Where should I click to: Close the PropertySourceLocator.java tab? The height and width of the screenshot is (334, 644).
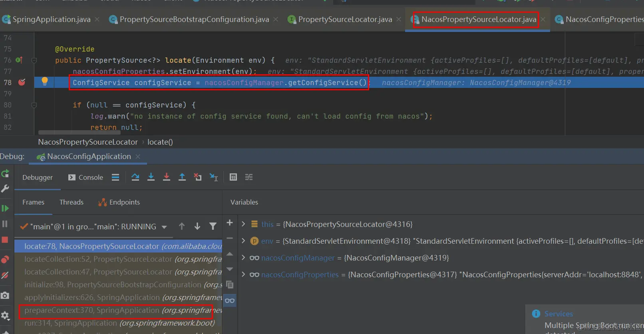tap(399, 19)
